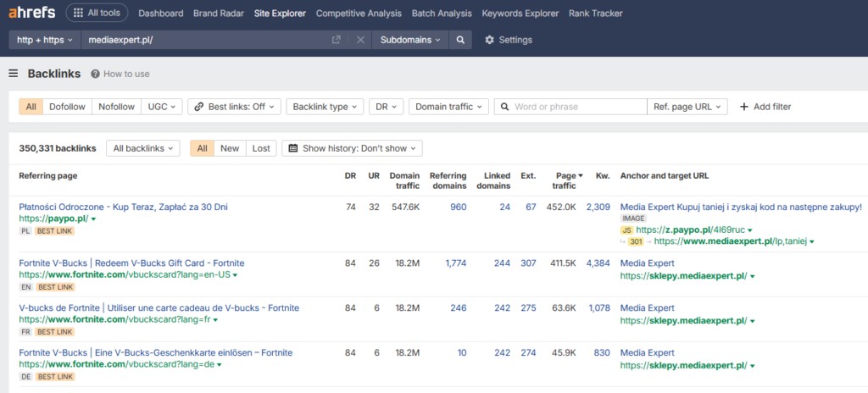Open the Domain traffic filter dropdown

pos(448,107)
